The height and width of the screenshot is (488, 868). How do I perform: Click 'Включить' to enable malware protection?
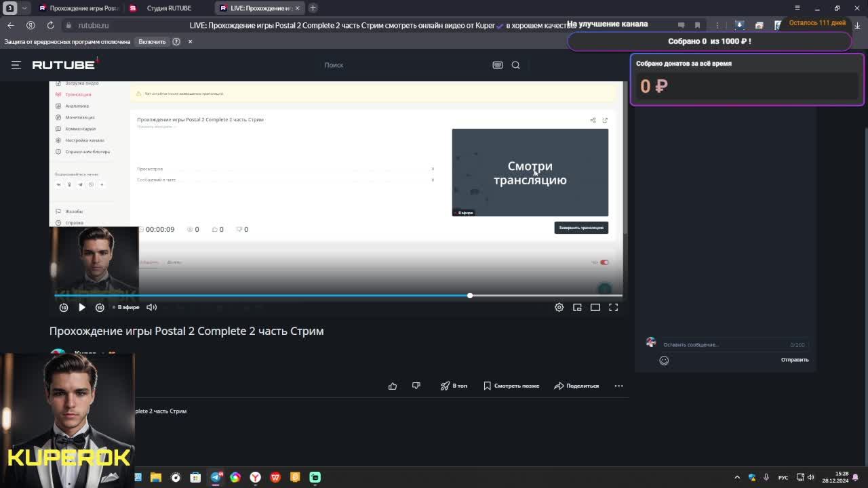152,42
